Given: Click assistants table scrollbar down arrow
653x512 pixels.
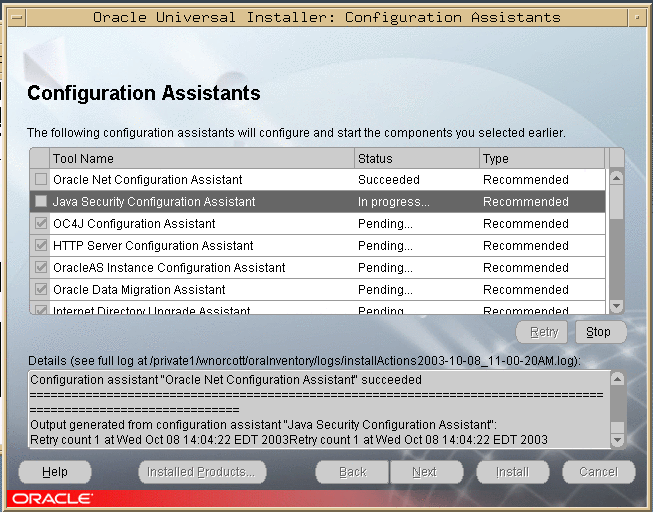Looking at the screenshot, I should point(616,306).
